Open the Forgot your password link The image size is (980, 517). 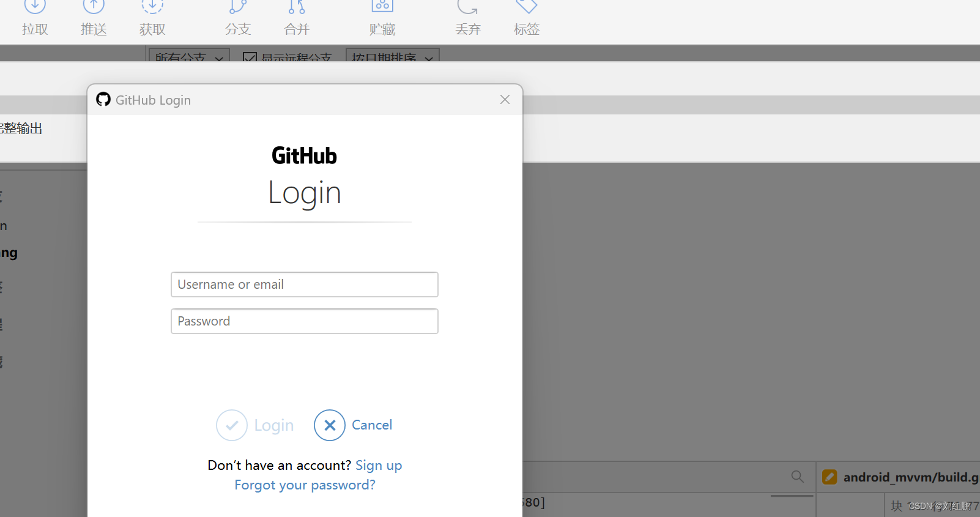click(x=305, y=485)
